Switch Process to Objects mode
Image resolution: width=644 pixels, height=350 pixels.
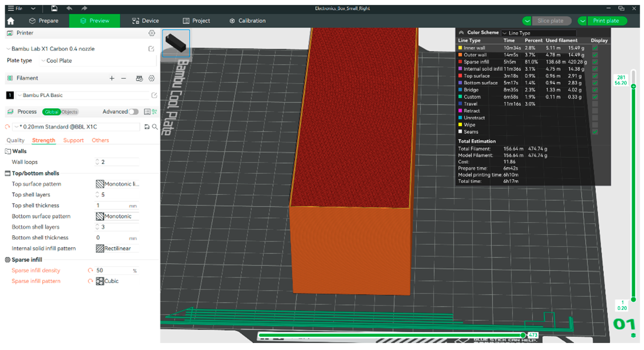pos(69,112)
